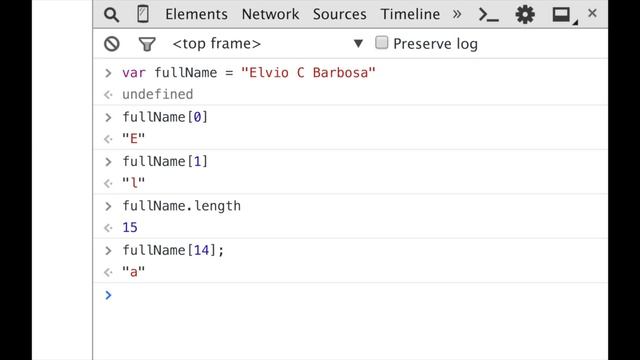The image size is (640, 360).
Task: Switch to the Elements tab
Action: click(x=196, y=14)
